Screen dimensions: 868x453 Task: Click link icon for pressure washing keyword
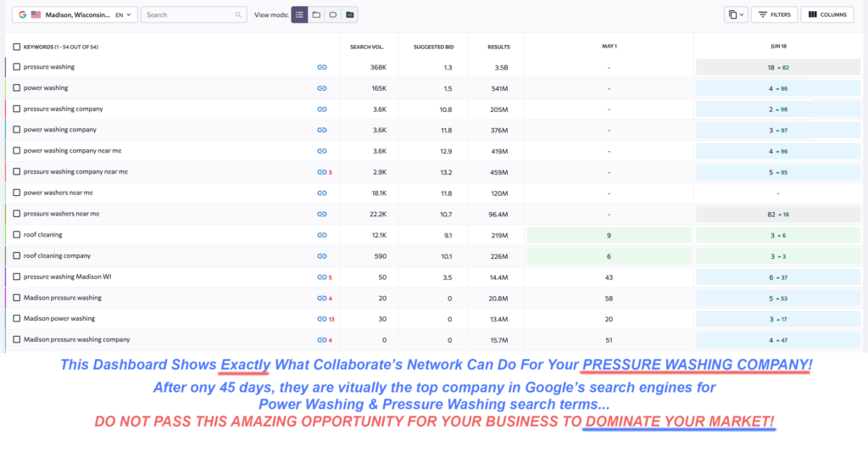[x=322, y=67]
